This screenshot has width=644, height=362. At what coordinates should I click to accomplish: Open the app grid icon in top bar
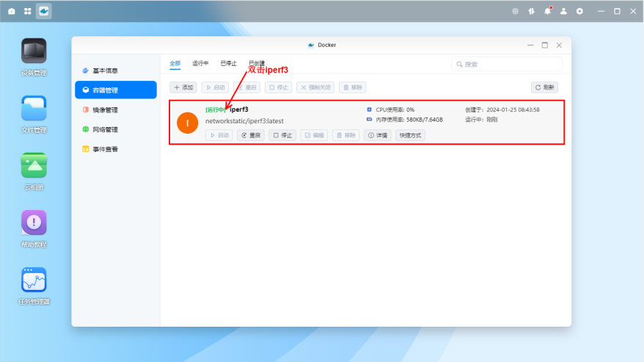click(28, 11)
